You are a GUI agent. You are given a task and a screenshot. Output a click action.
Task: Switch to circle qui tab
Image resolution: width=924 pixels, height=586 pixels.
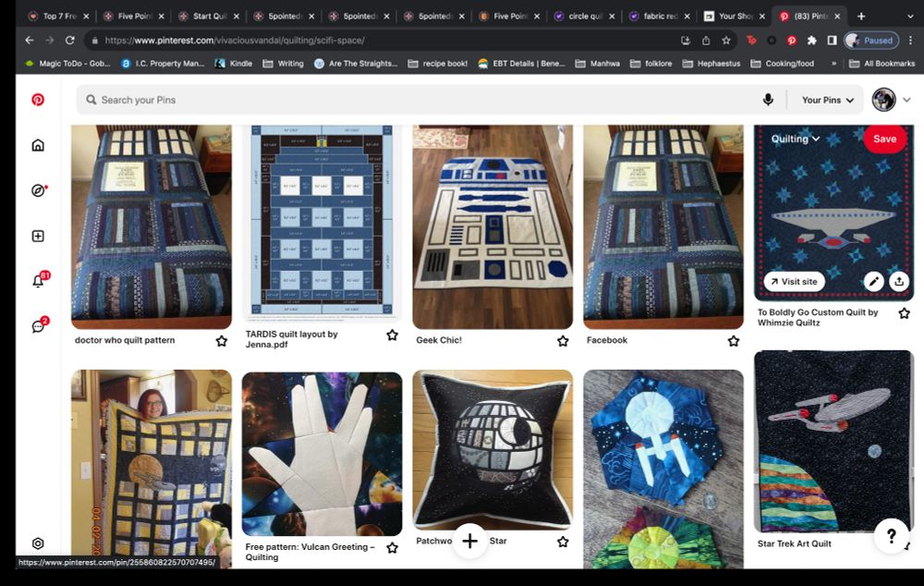585,16
